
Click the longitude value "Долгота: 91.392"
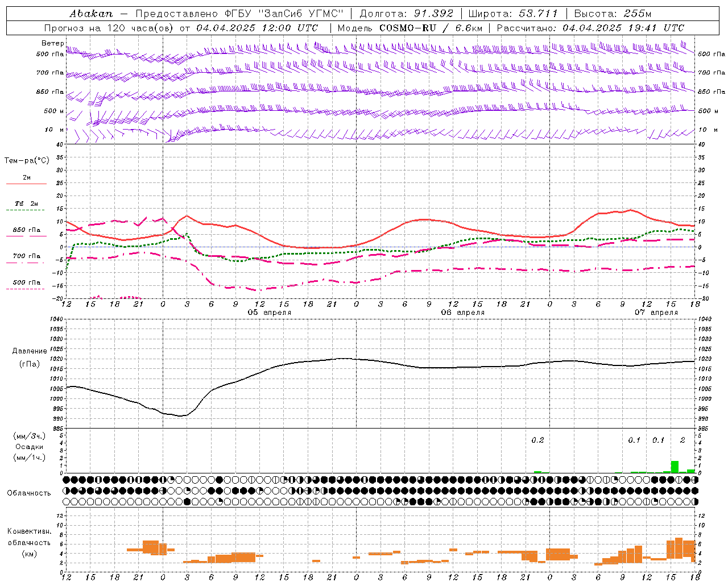click(407, 13)
